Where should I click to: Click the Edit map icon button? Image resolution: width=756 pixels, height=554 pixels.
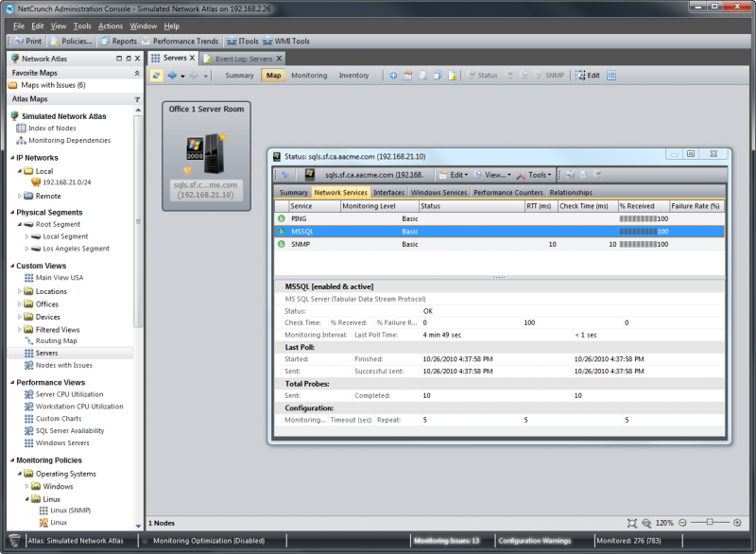tap(588, 76)
